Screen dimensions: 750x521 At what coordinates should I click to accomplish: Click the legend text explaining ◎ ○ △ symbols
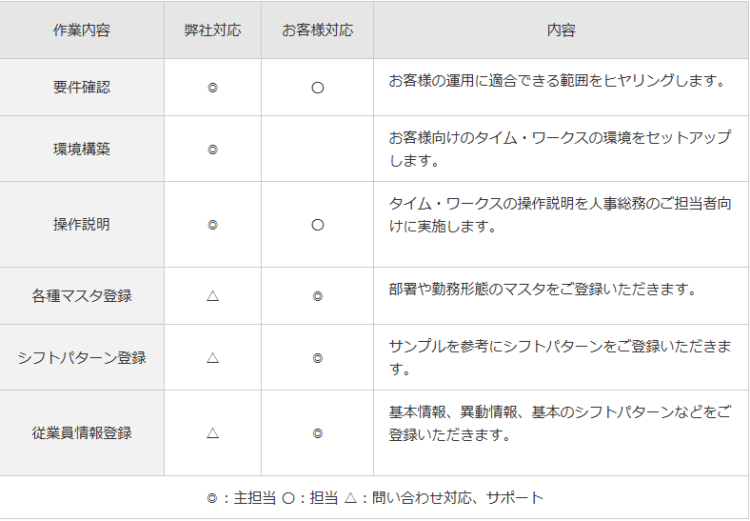pos(375,498)
